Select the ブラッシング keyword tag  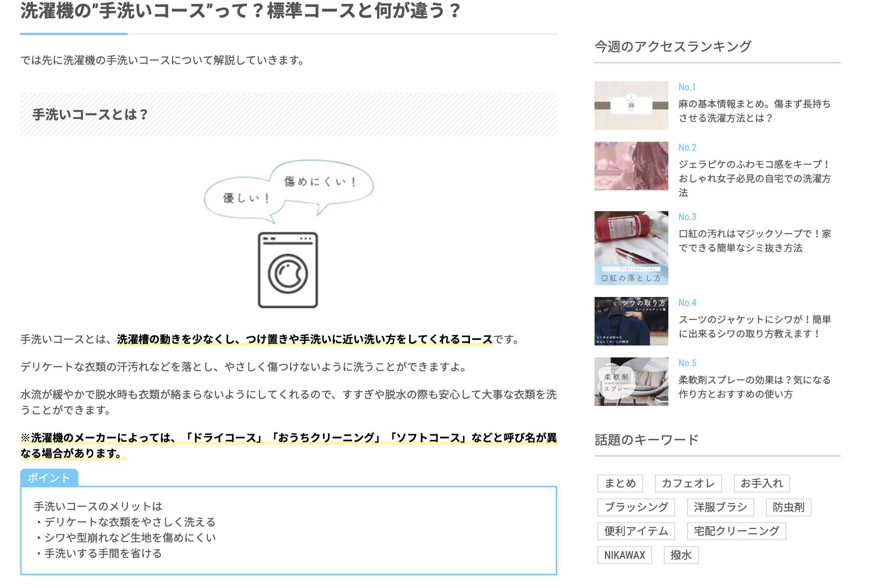tap(636, 507)
